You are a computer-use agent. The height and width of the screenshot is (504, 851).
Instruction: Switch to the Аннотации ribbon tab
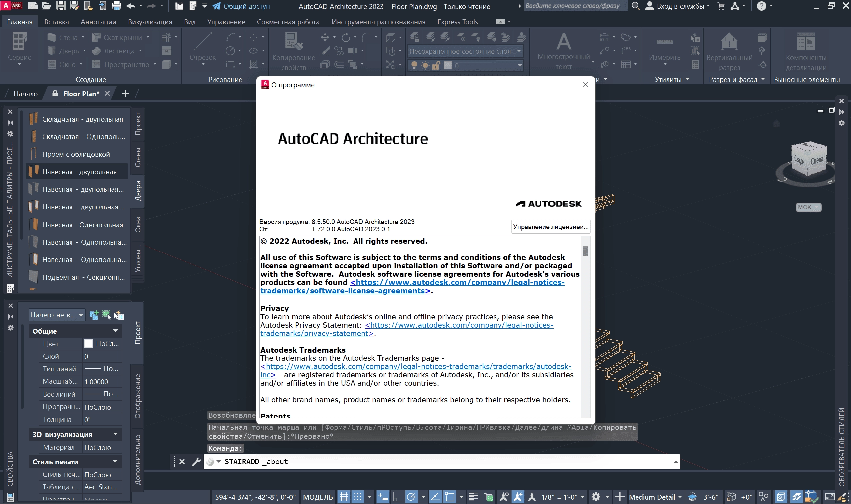pos(98,22)
